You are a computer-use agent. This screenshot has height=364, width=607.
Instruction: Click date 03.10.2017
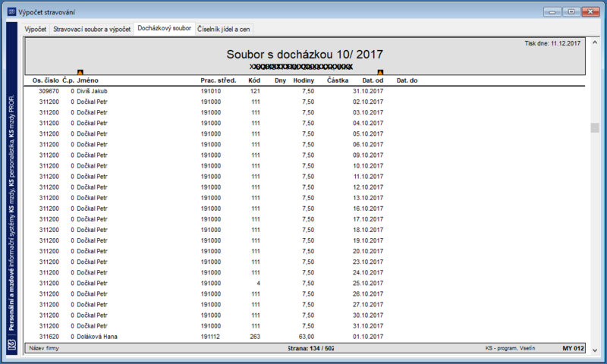pos(368,112)
